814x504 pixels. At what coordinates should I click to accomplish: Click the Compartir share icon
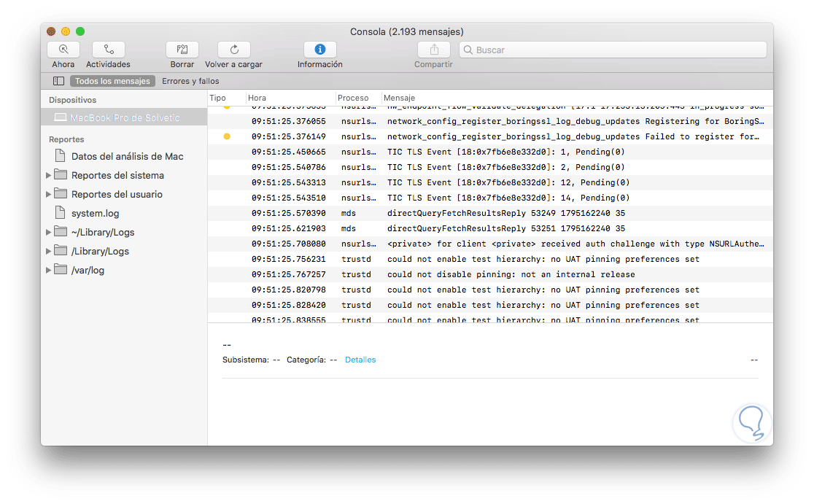coord(434,50)
